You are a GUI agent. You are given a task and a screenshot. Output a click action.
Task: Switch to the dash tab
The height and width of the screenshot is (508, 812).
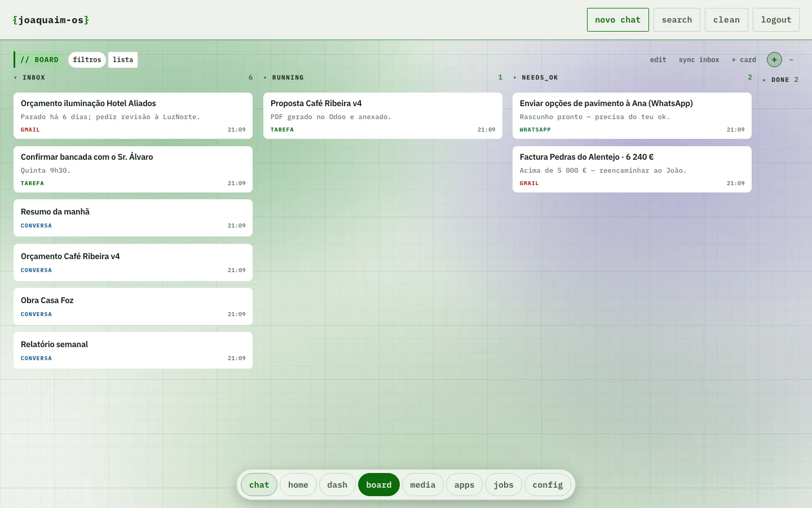pyautogui.click(x=337, y=485)
